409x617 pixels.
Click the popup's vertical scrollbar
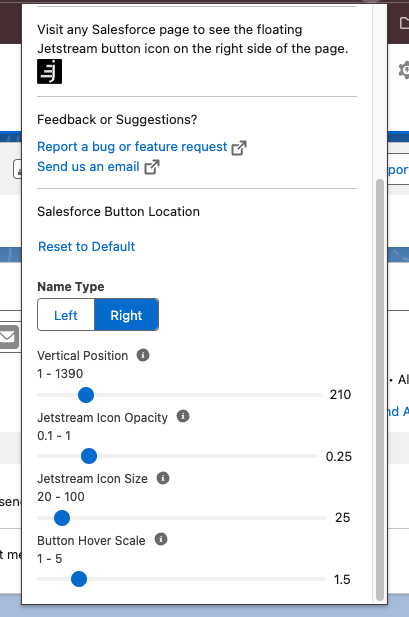380,390
